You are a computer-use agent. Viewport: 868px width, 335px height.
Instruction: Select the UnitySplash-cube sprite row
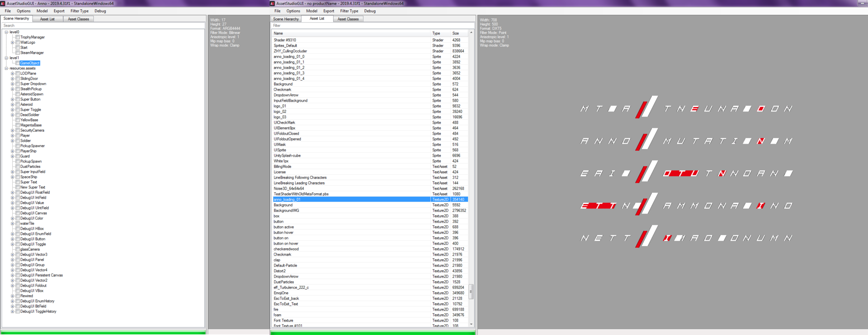pyautogui.click(x=370, y=156)
